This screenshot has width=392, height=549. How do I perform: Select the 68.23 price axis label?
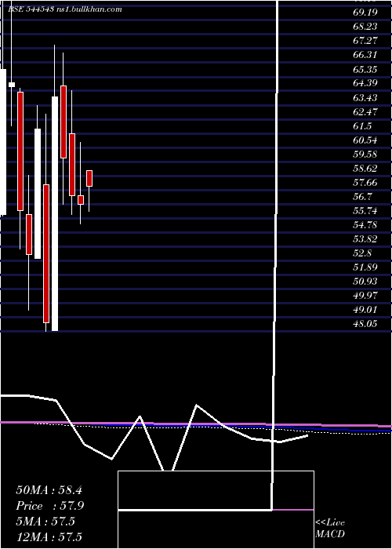point(365,27)
